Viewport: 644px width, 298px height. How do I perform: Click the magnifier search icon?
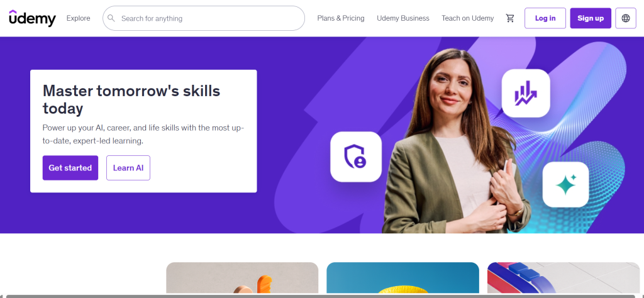111,18
